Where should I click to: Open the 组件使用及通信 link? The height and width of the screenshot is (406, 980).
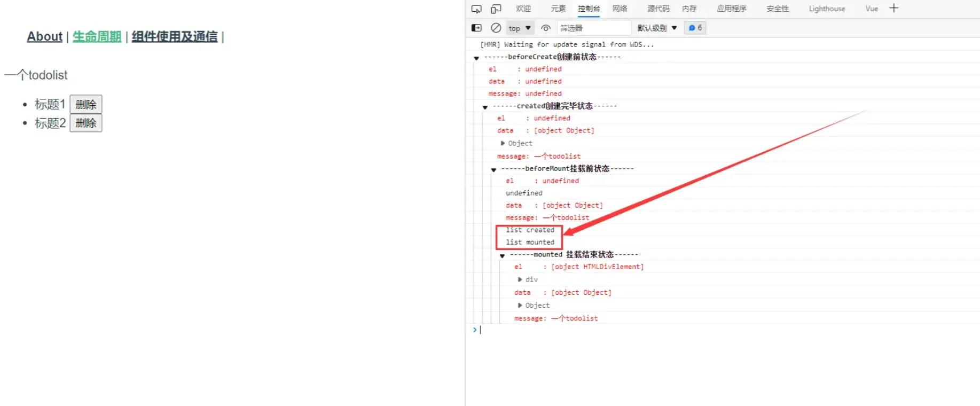(x=175, y=36)
